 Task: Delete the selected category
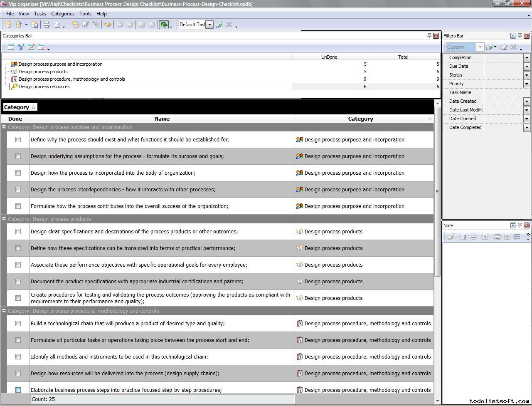(x=42, y=47)
